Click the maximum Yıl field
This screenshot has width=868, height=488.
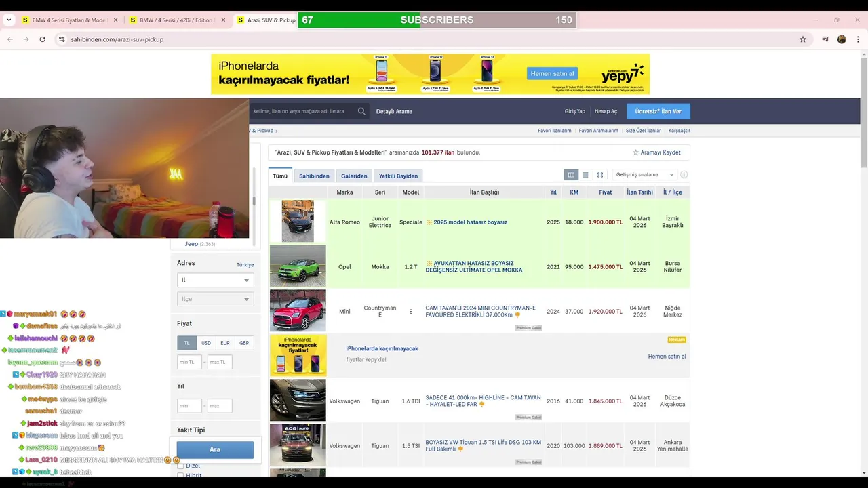pos(220,406)
